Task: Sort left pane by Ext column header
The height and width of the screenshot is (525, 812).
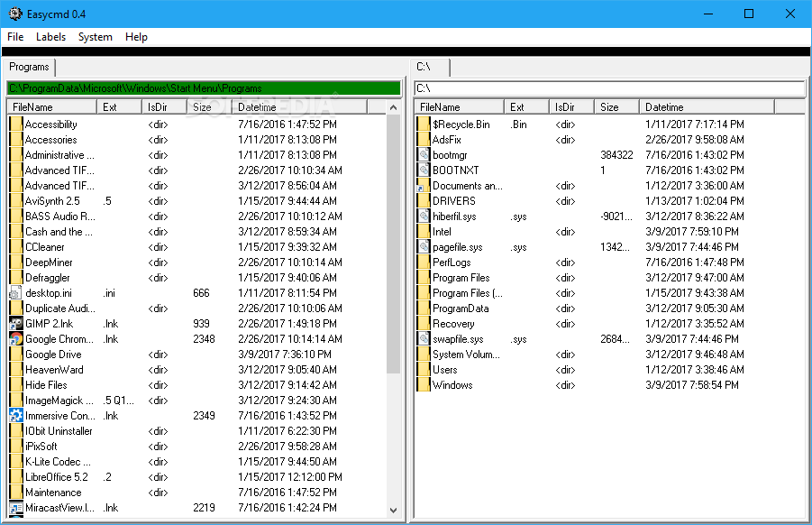Action: [119, 106]
